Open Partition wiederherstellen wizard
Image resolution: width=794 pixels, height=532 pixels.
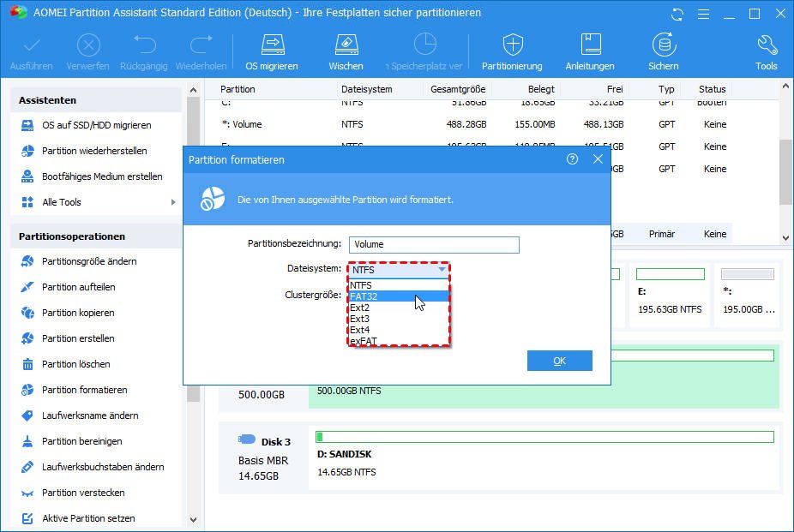[96, 151]
